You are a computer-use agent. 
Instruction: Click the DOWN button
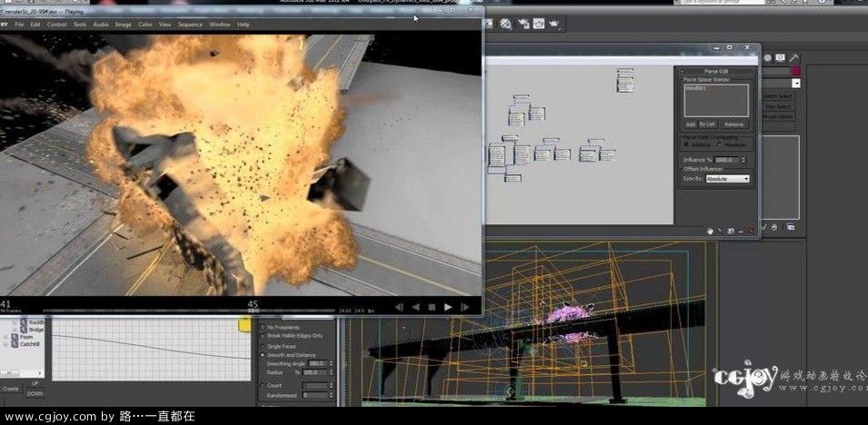click(35, 393)
